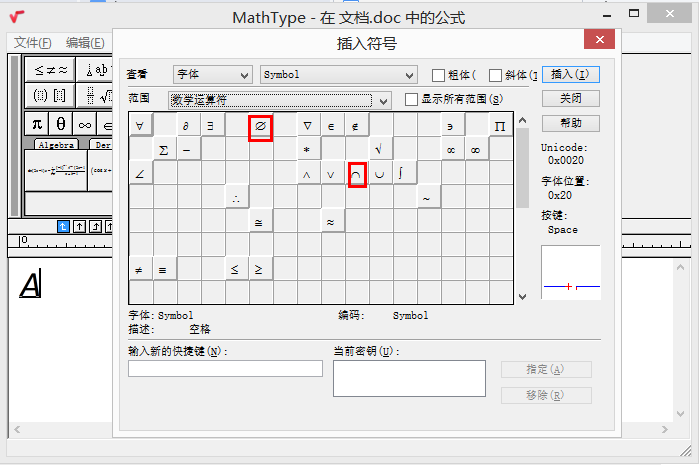
Task: Select the approximately-equal ≈ symbol
Action: pos(332,221)
